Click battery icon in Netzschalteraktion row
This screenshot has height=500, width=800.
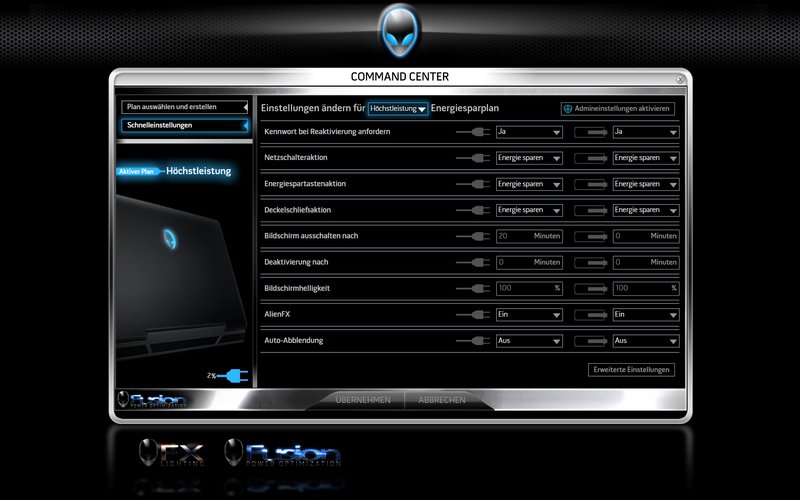coord(591,159)
